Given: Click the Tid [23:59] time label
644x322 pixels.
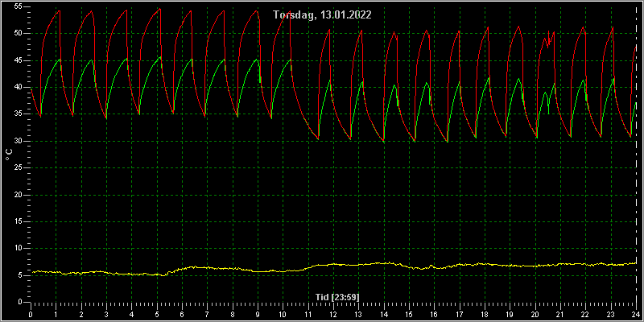Looking at the screenshot, I should (337, 297).
